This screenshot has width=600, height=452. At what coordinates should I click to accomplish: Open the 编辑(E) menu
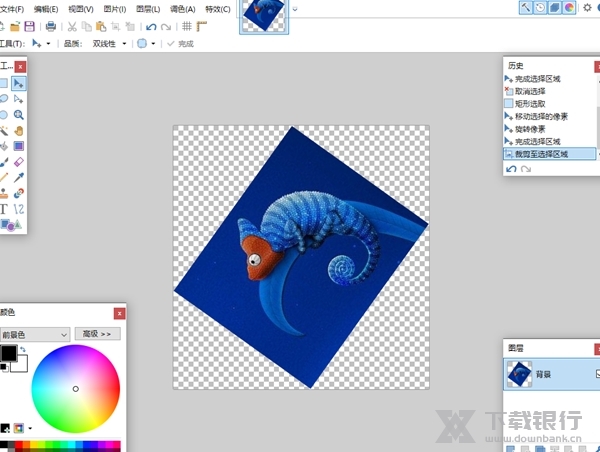tap(46, 9)
